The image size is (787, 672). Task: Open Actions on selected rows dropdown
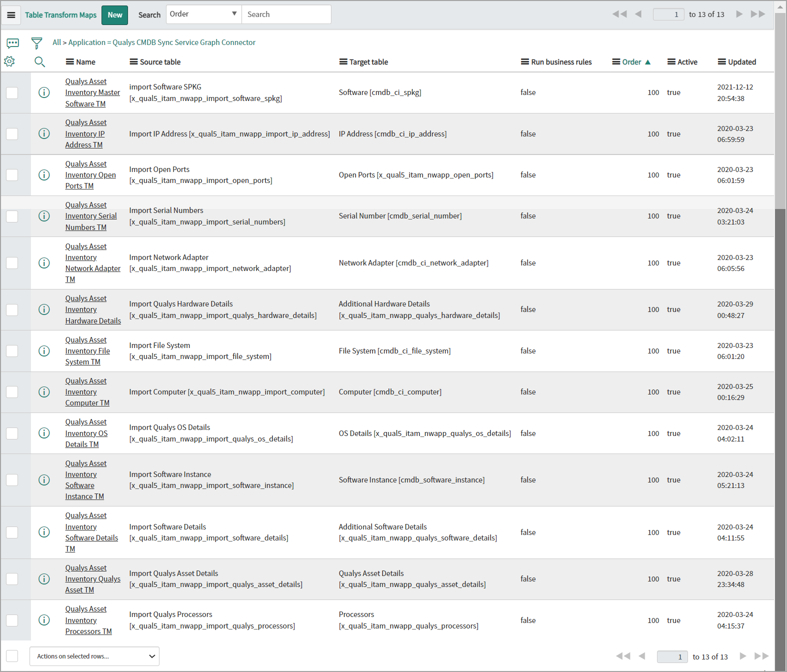pos(94,656)
